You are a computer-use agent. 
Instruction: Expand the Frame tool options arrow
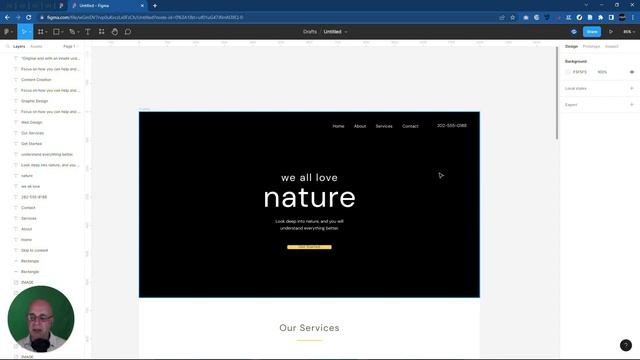pos(46,32)
